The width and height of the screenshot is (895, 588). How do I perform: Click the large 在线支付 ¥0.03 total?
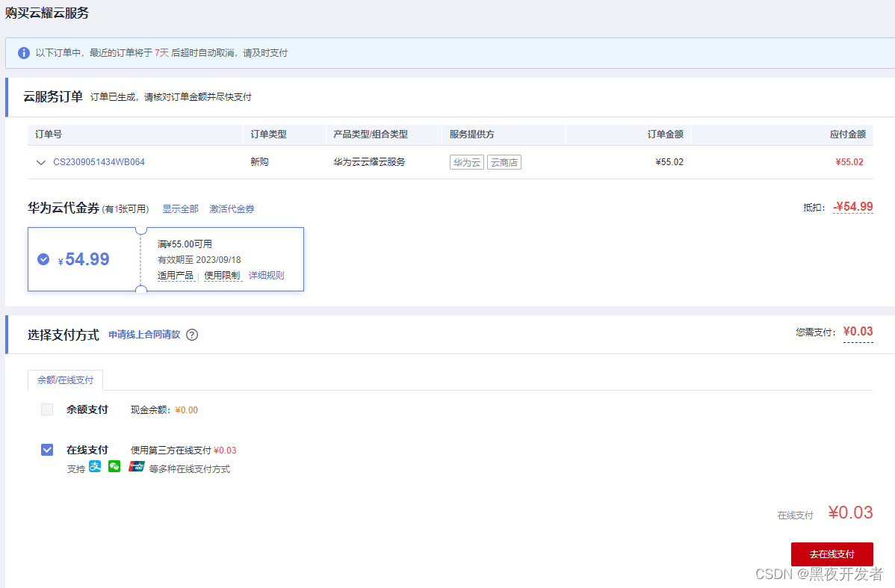pos(850,513)
